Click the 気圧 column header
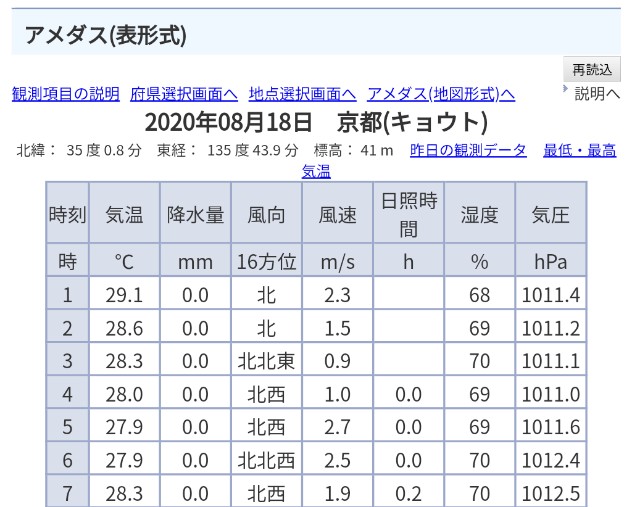Viewport: 640px width, 507px height. [x=551, y=213]
